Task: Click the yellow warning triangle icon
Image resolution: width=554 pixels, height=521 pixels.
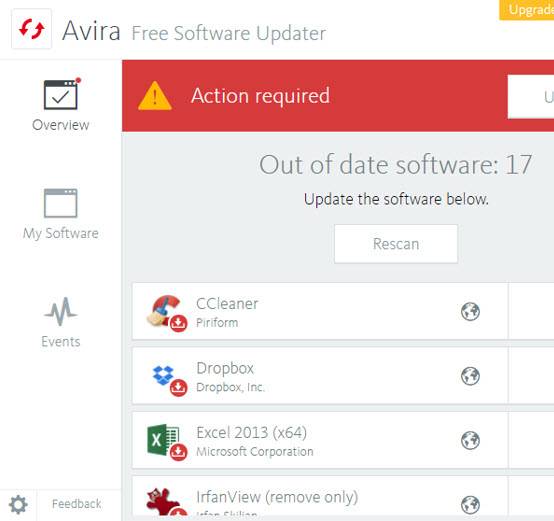Action: click(x=155, y=96)
